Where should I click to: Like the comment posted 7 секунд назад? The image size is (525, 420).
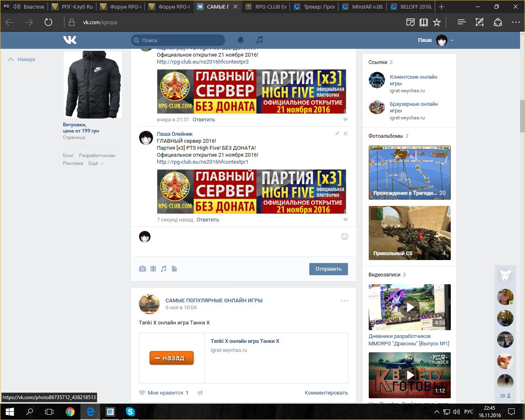point(345,220)
